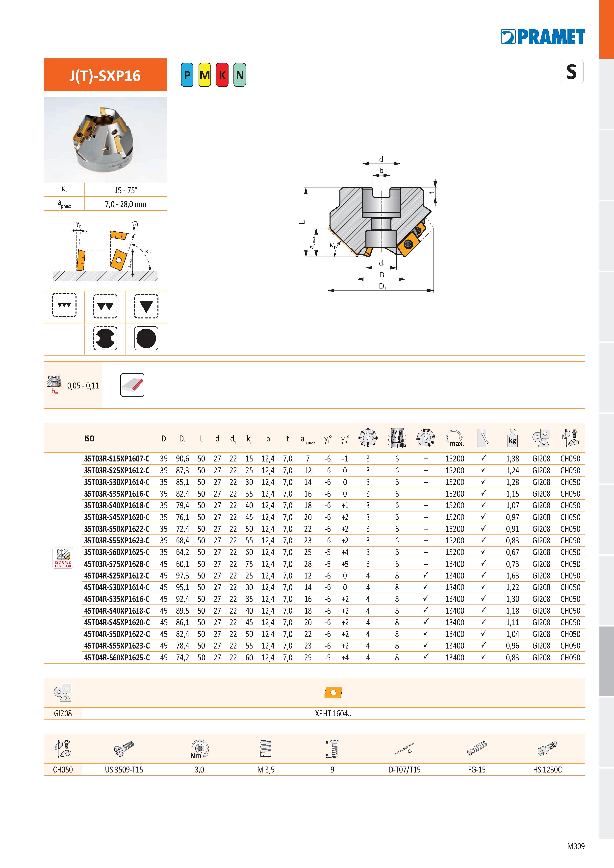Click the 1,38 weight value

point(512,458)
